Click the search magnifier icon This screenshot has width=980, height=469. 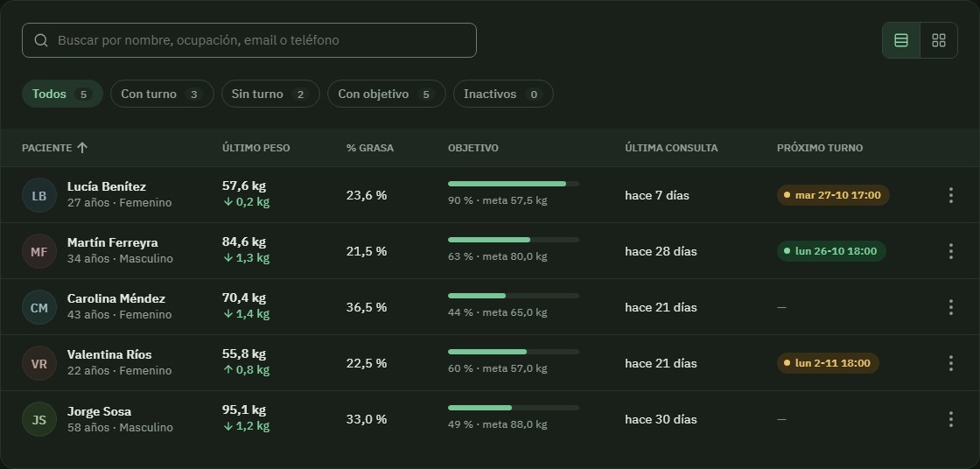tap(41, 40)
